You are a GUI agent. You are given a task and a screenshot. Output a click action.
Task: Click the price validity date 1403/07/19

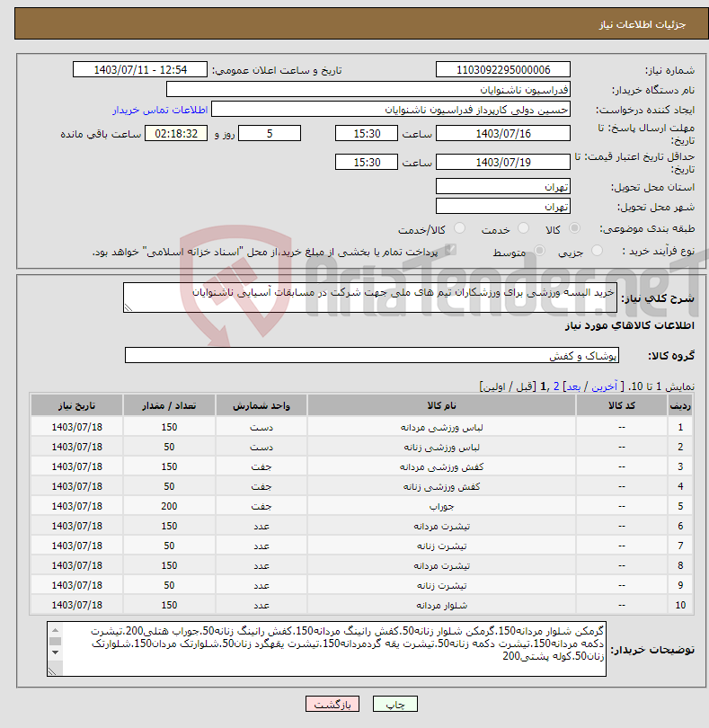tap(503, 162)
